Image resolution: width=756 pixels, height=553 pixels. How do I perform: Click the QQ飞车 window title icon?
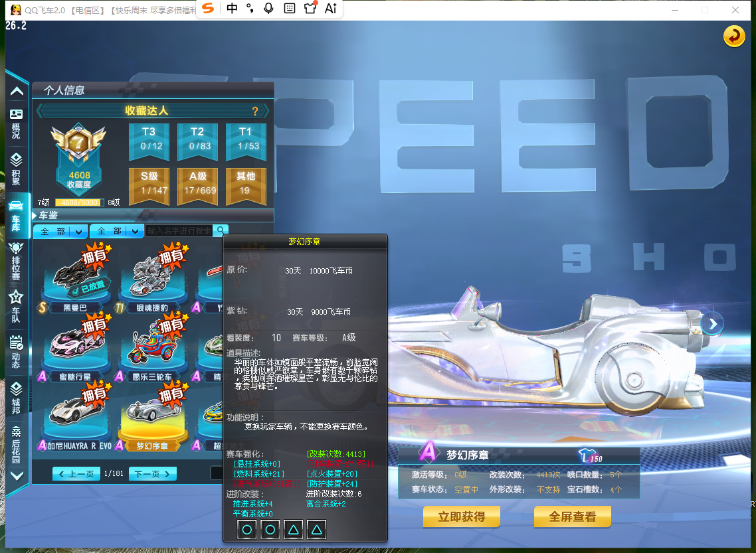(x=15, y=10)
